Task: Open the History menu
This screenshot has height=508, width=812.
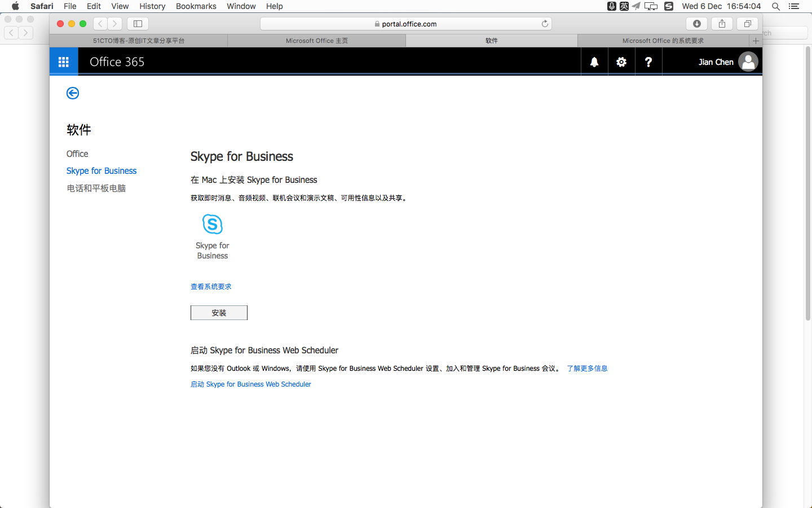Action: [152, 6]
